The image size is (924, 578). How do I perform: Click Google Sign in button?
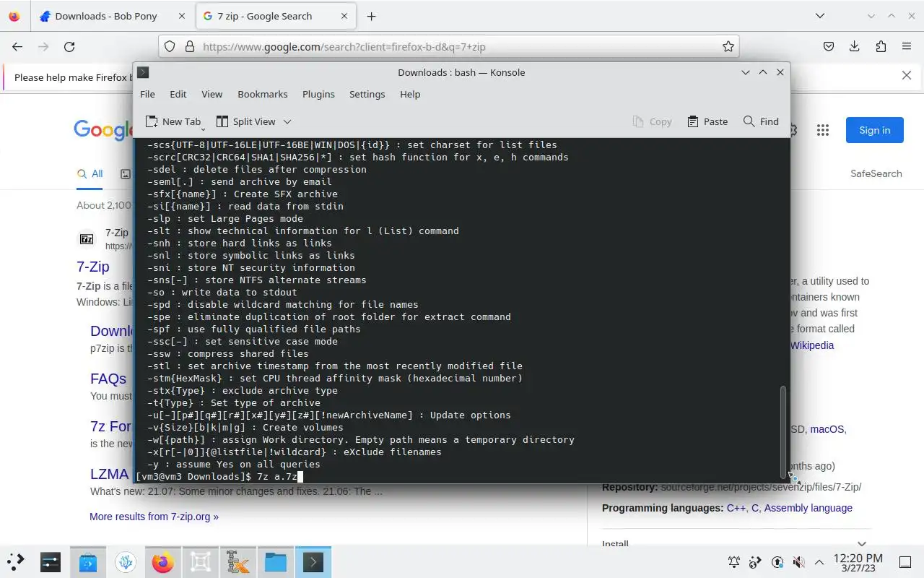click(x=875, y=130)
